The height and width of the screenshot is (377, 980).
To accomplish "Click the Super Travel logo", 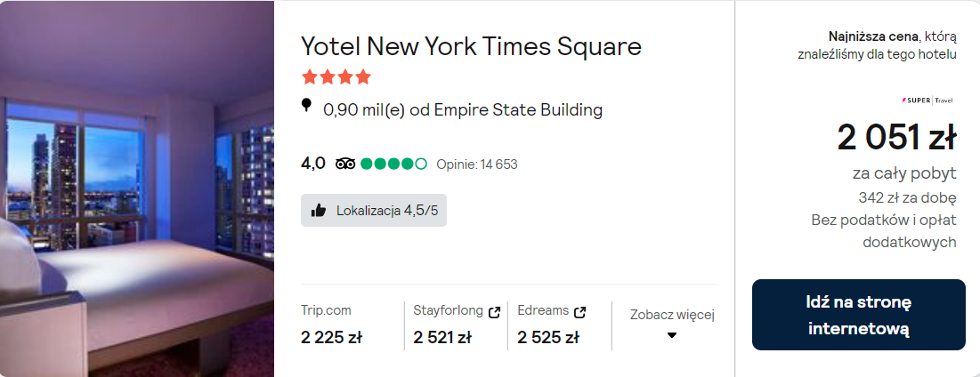I will pos(928,100).
